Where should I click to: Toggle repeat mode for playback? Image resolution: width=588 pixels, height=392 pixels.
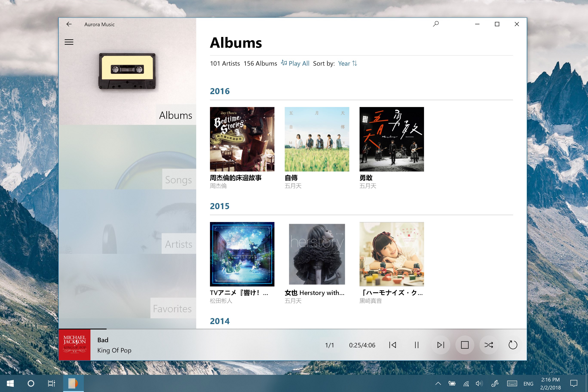pos(513,345)
